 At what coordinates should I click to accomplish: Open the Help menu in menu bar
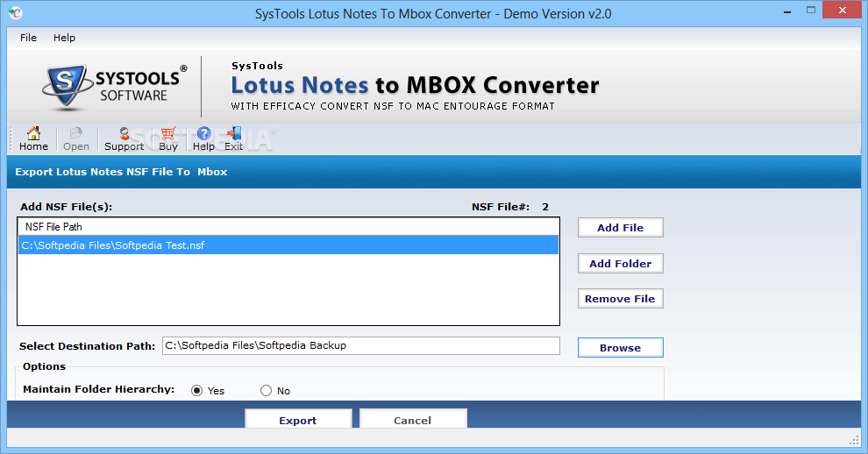click(64, 38)
